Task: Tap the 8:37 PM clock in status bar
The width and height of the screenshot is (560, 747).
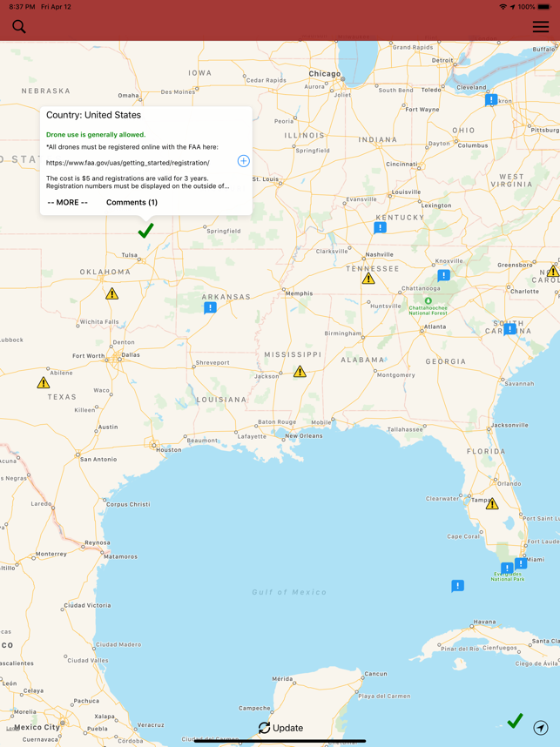Action: pos(22,7)
